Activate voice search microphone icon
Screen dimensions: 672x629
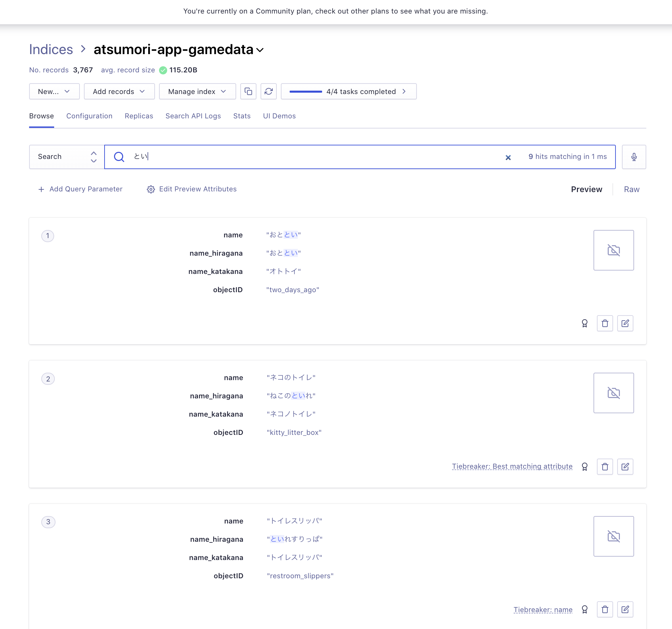(x=634, y=157)
